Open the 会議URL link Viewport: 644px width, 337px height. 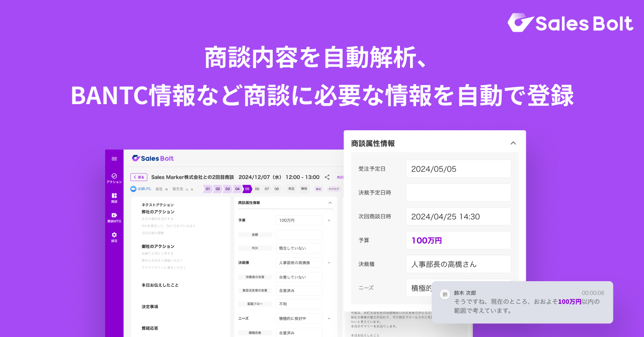pos(145,189)
